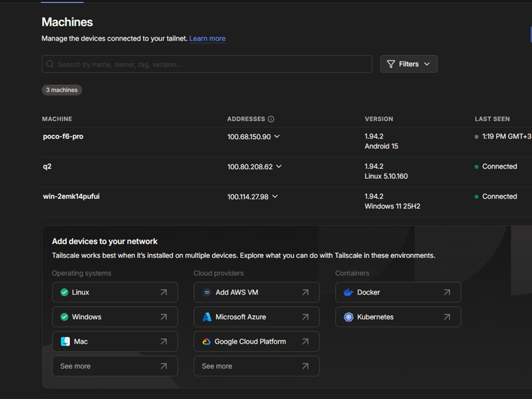532x399 pixels.
Task: Open the Learn more link
Action: 207,39
